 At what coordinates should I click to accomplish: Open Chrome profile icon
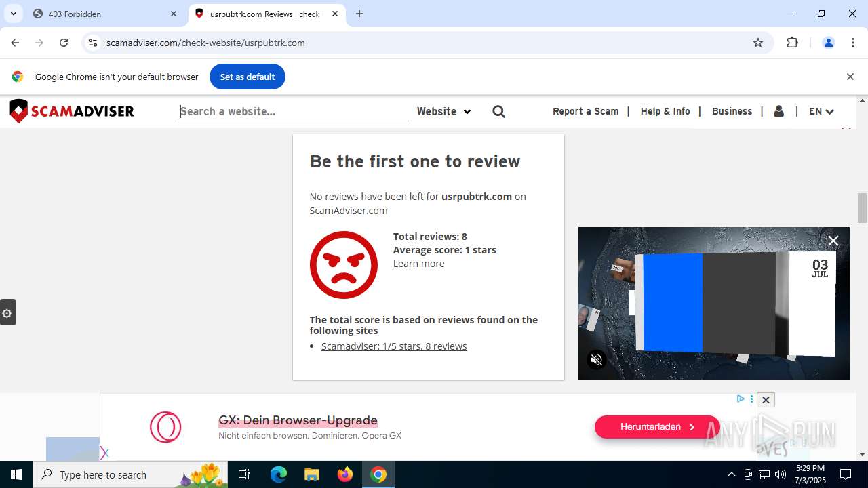coord(828,43)
